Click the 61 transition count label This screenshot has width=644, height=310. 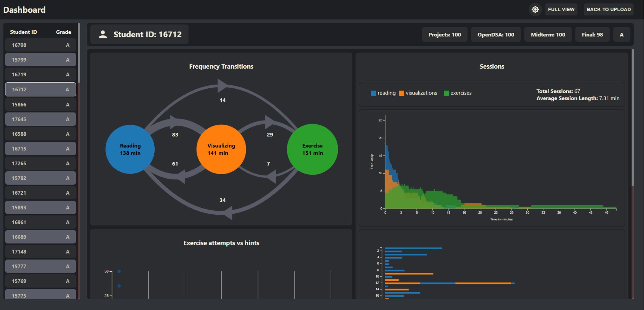[x=175, y=164]
